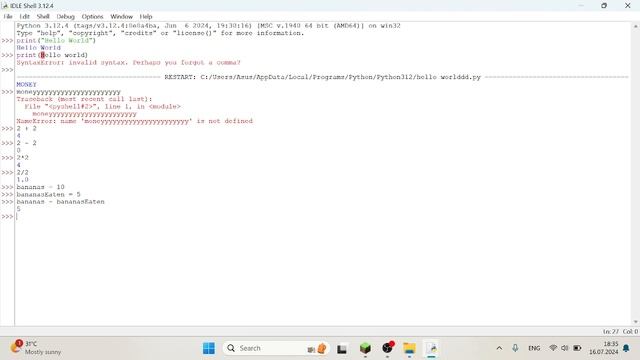
Task: Click the bananasEaten = 5 line
Action: [48, 195]
